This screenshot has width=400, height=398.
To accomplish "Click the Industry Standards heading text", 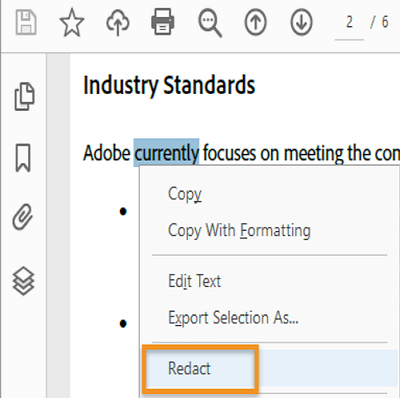I will point(169,85).
